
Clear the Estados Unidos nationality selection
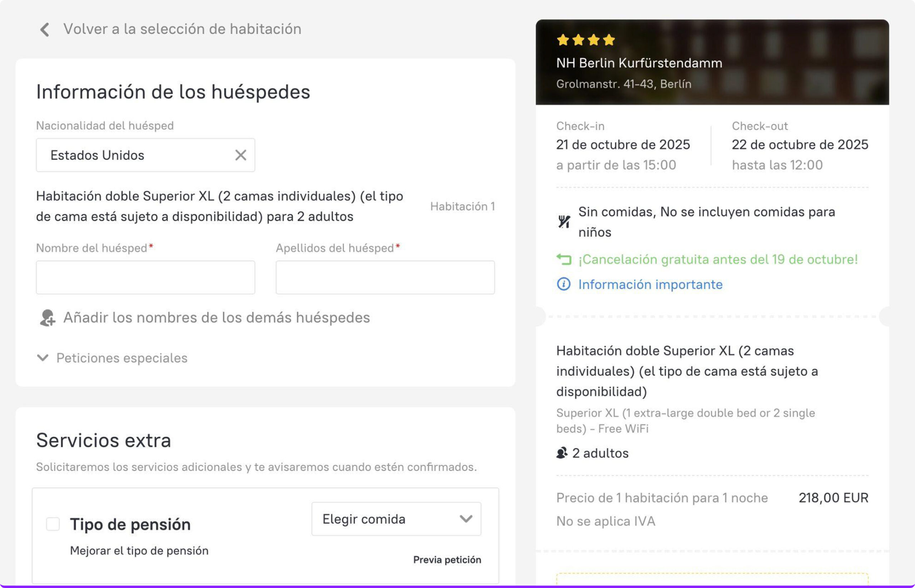[241, 155]
